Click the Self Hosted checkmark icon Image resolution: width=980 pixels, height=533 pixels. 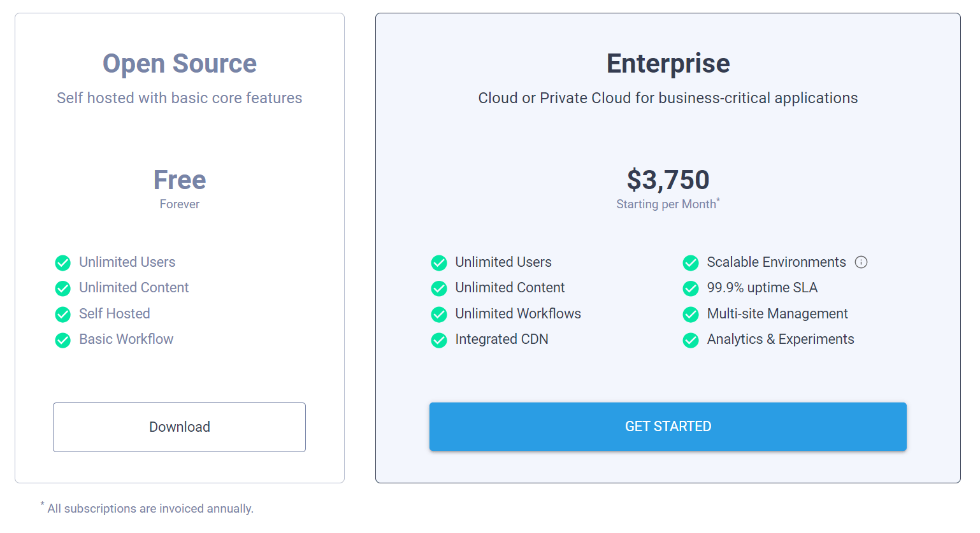[62, 314]
